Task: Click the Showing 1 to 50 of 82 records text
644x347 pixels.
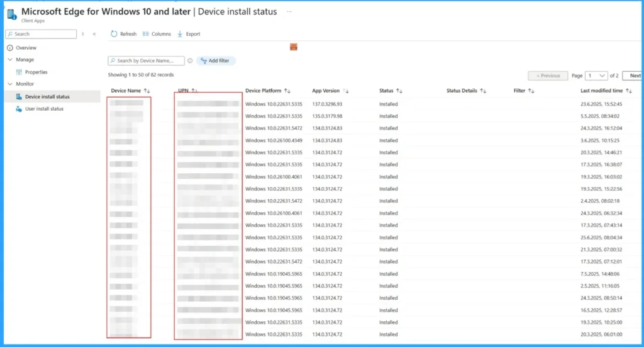Action: point(141,75)
